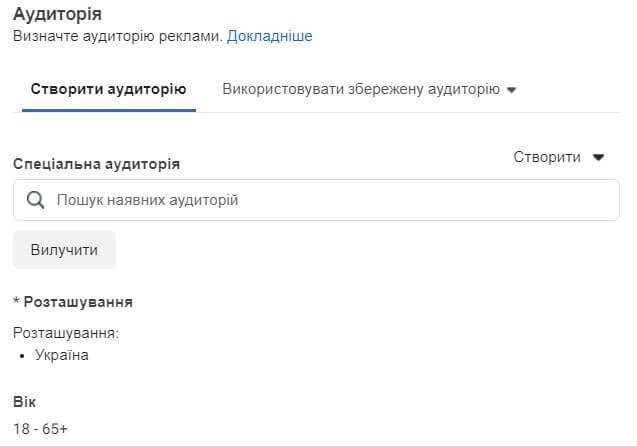This screenshot has height=447, width=637.
Task: Click the Аудиторія main heading
Action: (57, 14)
